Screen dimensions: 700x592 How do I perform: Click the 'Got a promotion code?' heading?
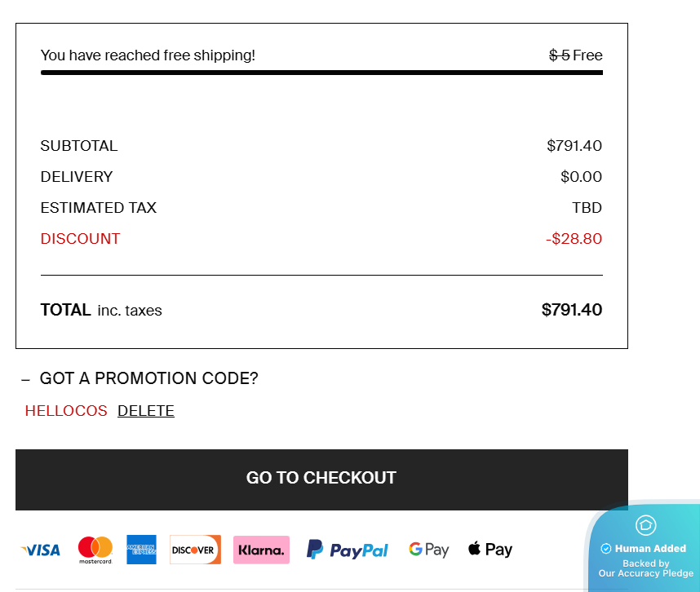pyautogui.click(x=148, y=378)
